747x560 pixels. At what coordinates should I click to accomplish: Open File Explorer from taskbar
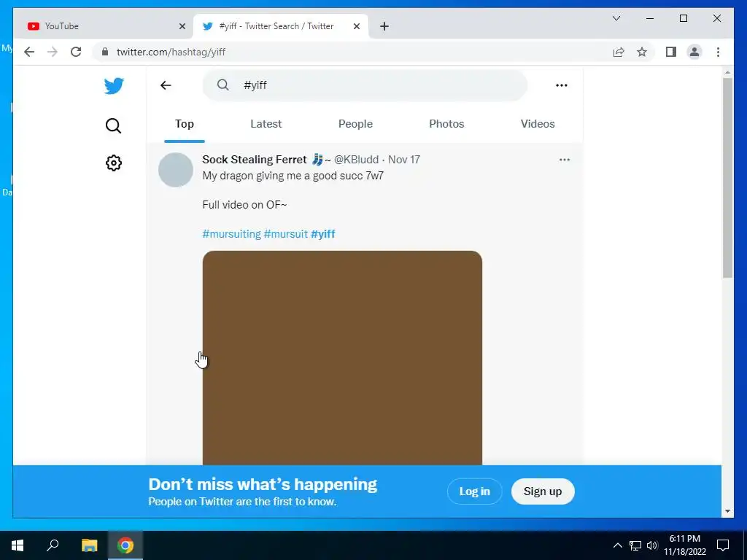point(89,545)
